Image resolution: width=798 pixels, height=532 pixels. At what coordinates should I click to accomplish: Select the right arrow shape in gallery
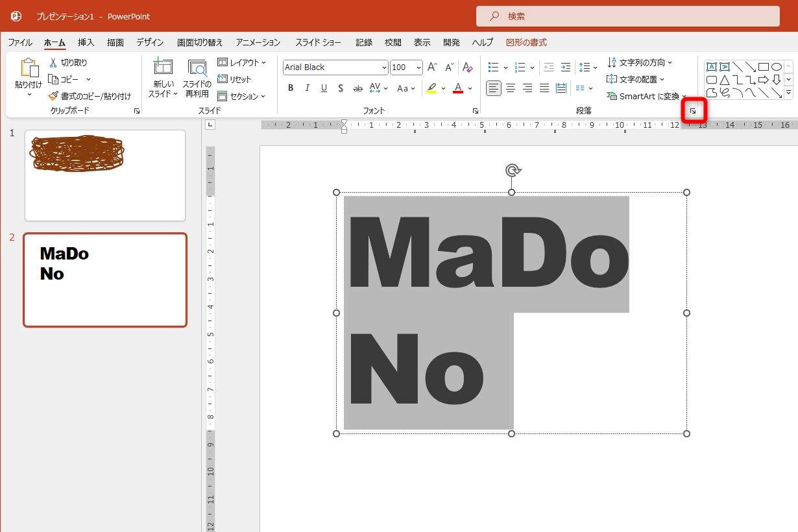(x=764, y=80)
